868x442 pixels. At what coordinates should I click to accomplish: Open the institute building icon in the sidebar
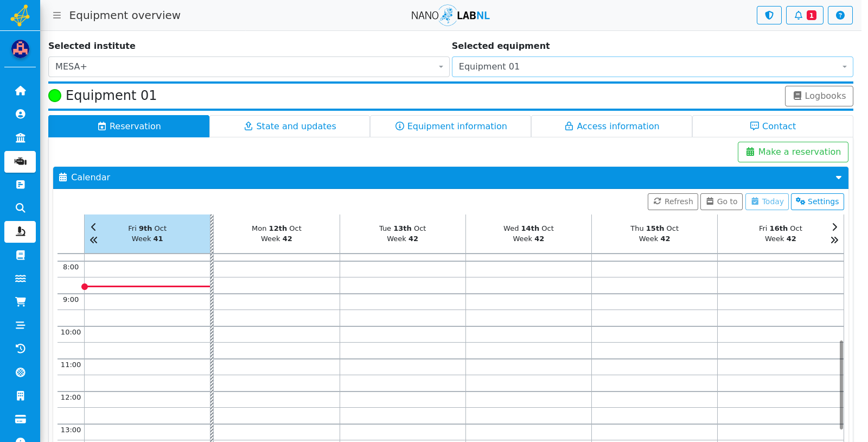[x=20, y=137]
